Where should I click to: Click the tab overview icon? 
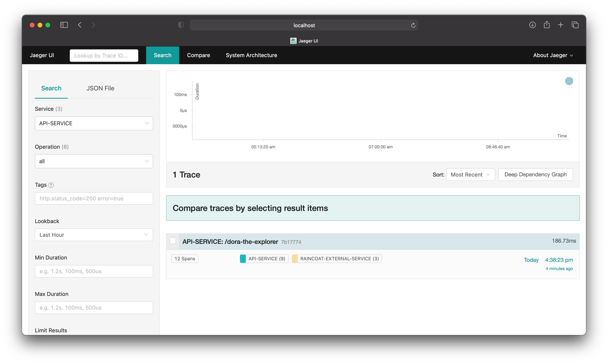tap(575, 25)
